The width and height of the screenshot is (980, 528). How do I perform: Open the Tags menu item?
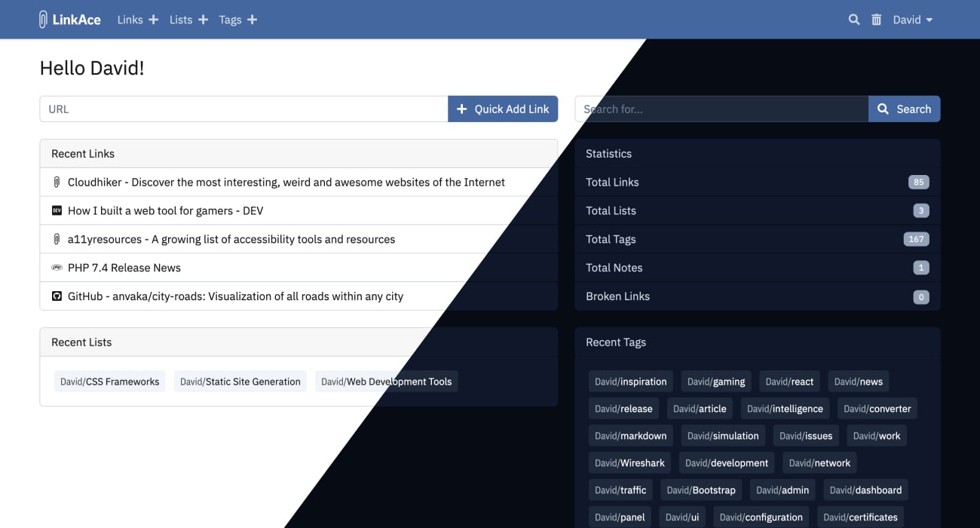230,19
